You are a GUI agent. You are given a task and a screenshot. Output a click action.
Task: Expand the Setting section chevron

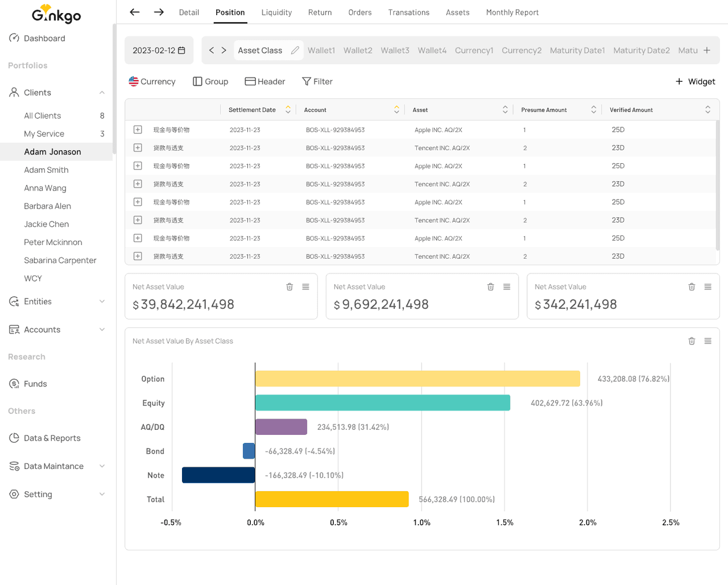click(102, 494)
